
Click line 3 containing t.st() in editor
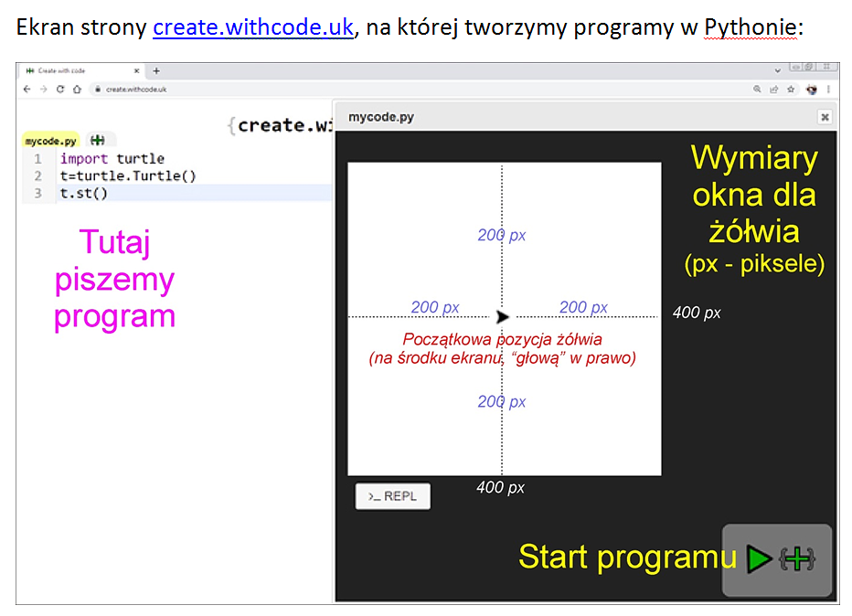pos(183,193)
